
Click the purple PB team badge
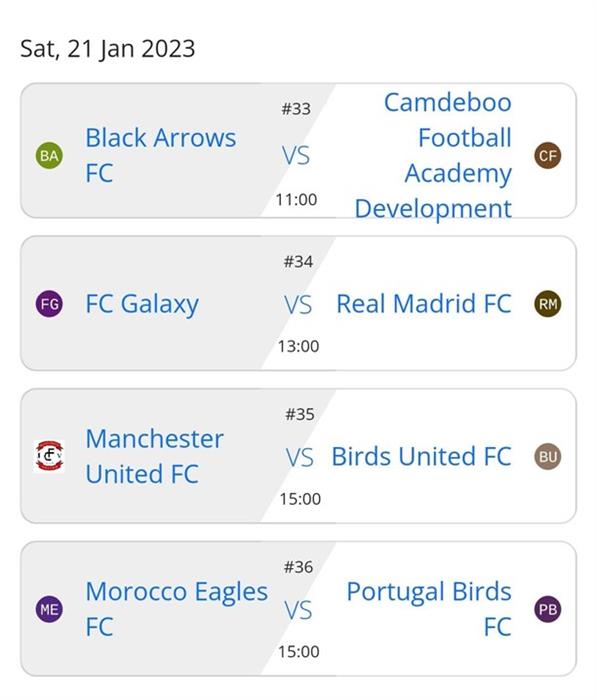548,609
